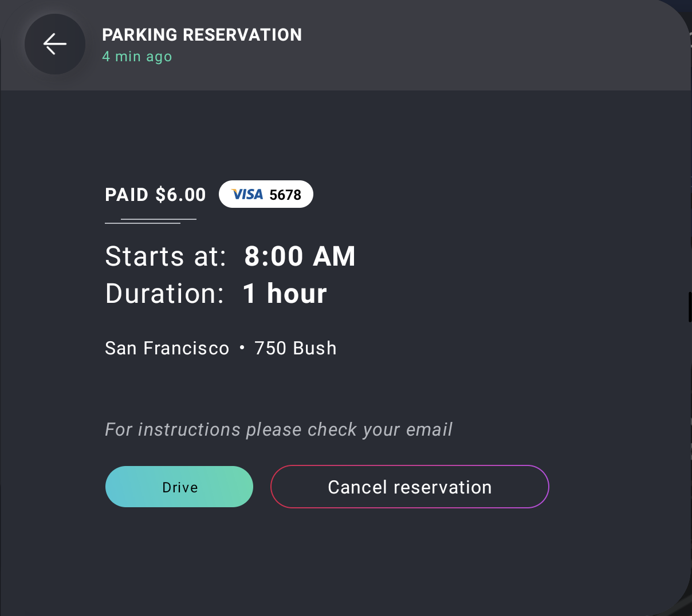The width and height of the screenshot is (692, 616).
Task: Click the '4 min ago' timestamp
Action: coord(137,57)
